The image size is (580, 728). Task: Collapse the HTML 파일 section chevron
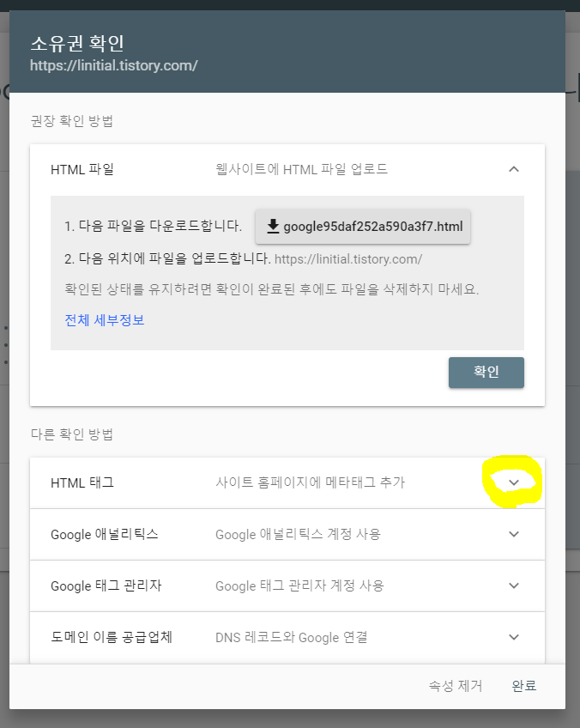pos(514,169)
